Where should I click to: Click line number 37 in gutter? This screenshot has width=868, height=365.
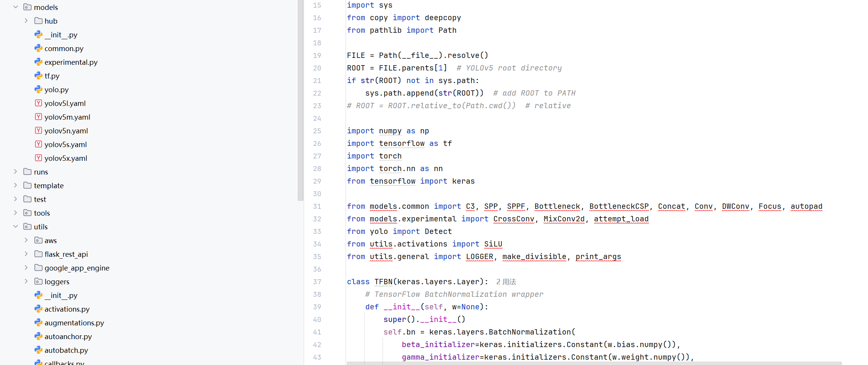click(x=317, y=282)
